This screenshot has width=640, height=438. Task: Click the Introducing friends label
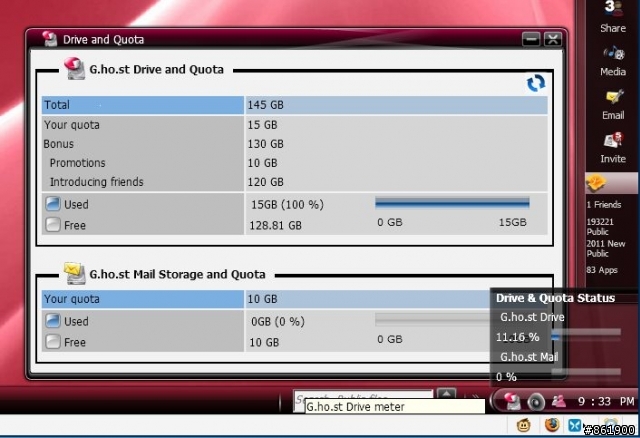pyautogui.click(x=97, y=182)
